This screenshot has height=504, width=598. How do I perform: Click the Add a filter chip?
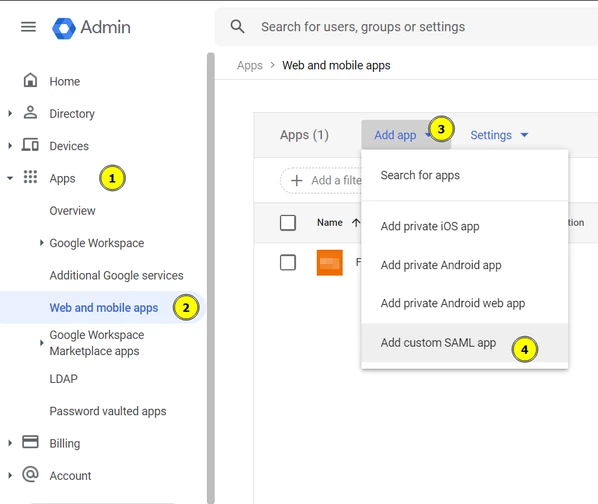(321, 180)
